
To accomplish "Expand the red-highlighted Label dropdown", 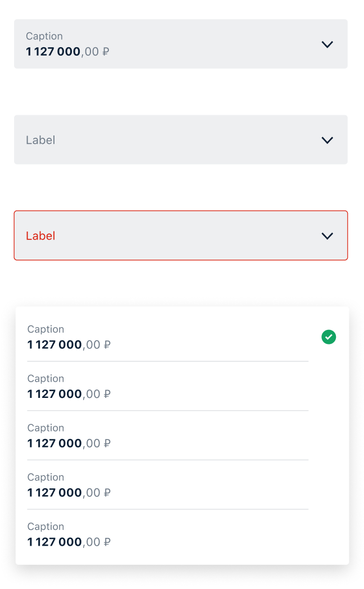I will (181, 235).
